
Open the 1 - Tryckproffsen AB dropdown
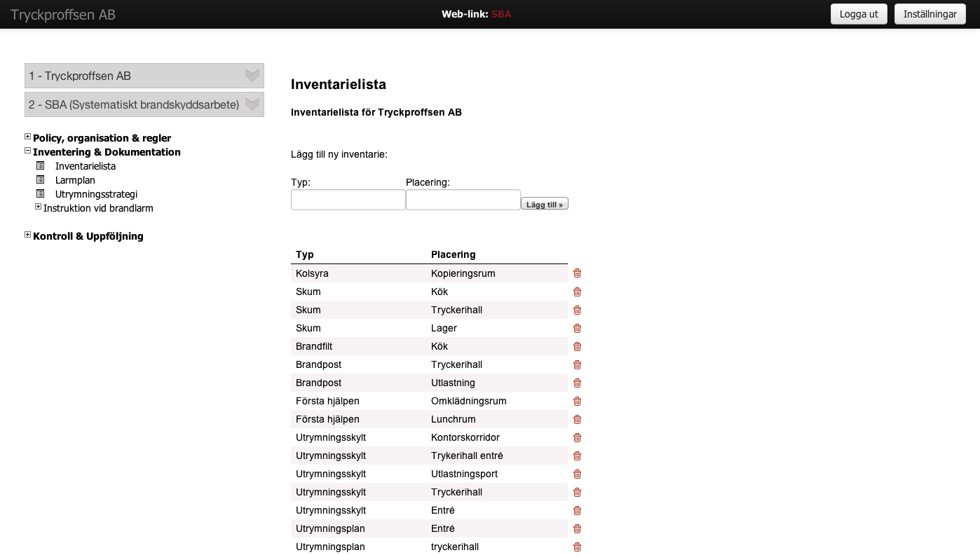(144, 76)
